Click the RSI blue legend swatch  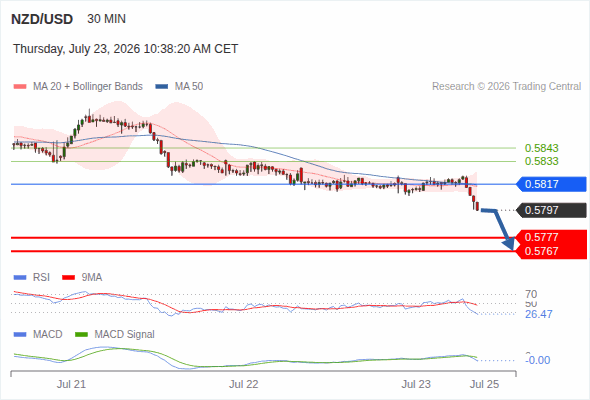point(20,278)
